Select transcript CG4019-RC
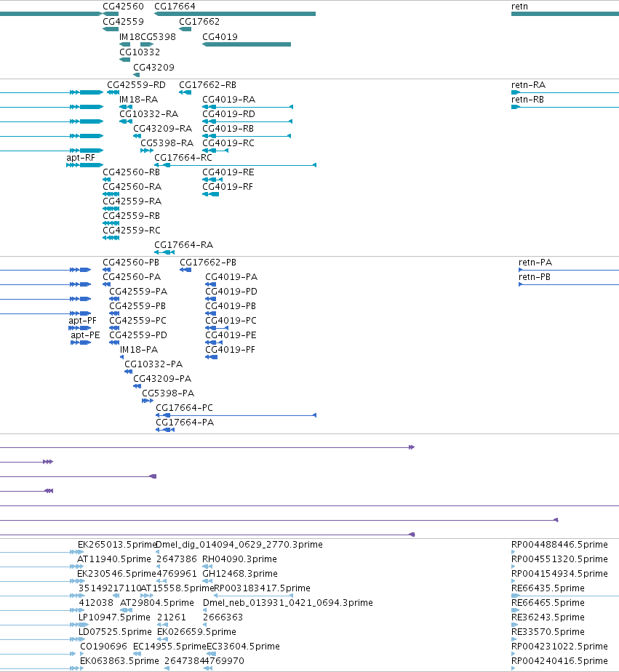Image resolution: width=619 pixels, height=672 pixels. pos(228,143)
